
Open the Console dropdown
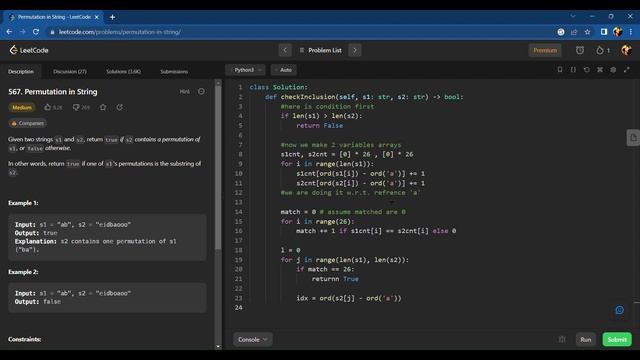pos(252,340)
